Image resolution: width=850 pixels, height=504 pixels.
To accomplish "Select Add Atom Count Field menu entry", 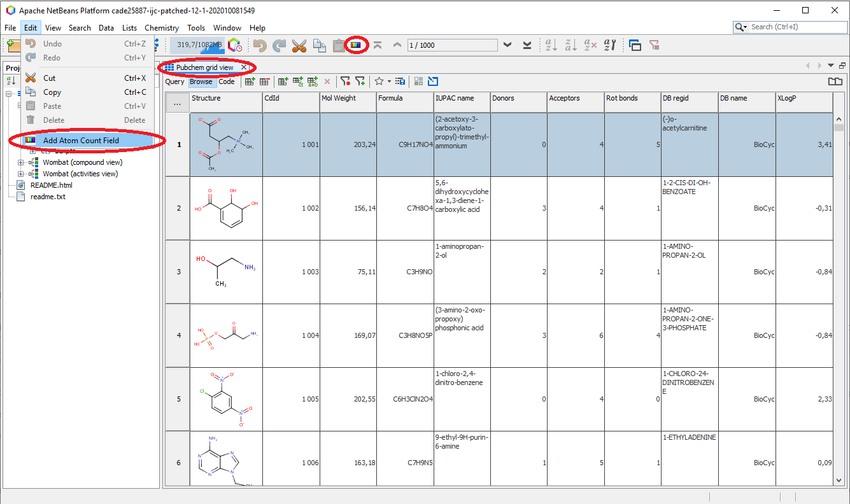I will pos(81,141).
